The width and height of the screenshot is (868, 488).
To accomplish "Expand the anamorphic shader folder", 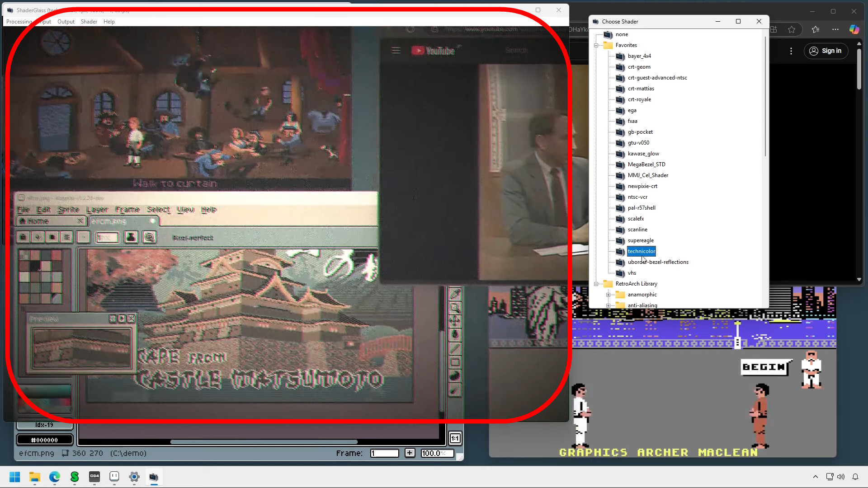I will (609, 295).
